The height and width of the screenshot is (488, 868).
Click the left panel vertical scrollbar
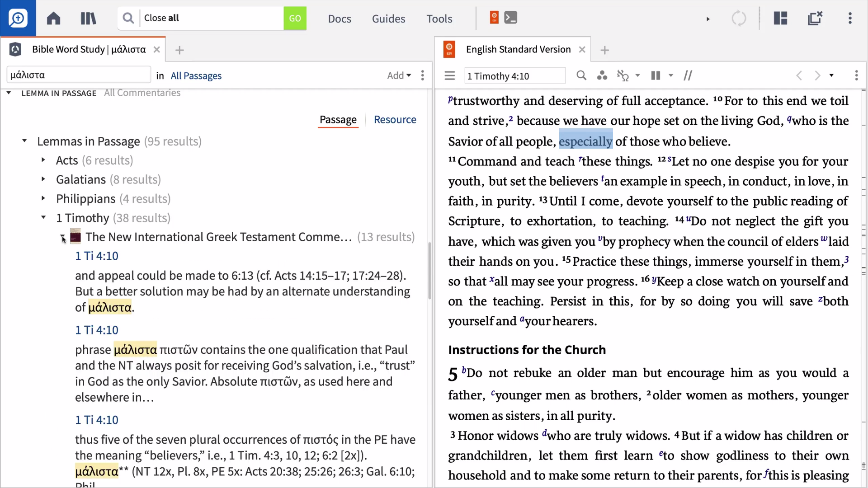[x=429, y=271]
